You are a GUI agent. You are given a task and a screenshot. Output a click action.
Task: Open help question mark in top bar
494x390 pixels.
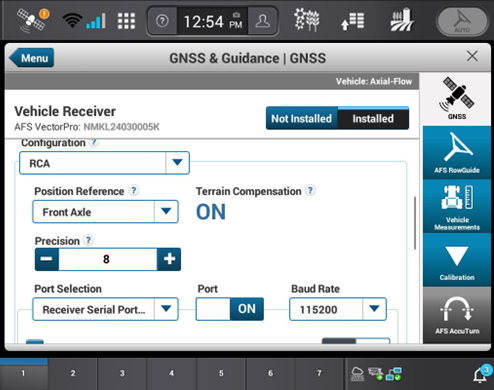point(162,21)
